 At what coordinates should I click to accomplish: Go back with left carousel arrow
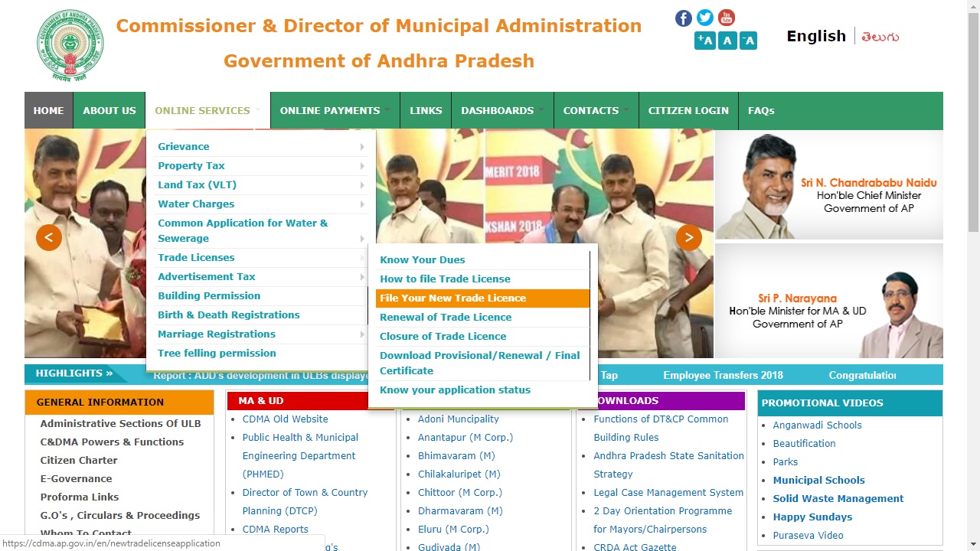pyautogui.click(x=48, y=237)
